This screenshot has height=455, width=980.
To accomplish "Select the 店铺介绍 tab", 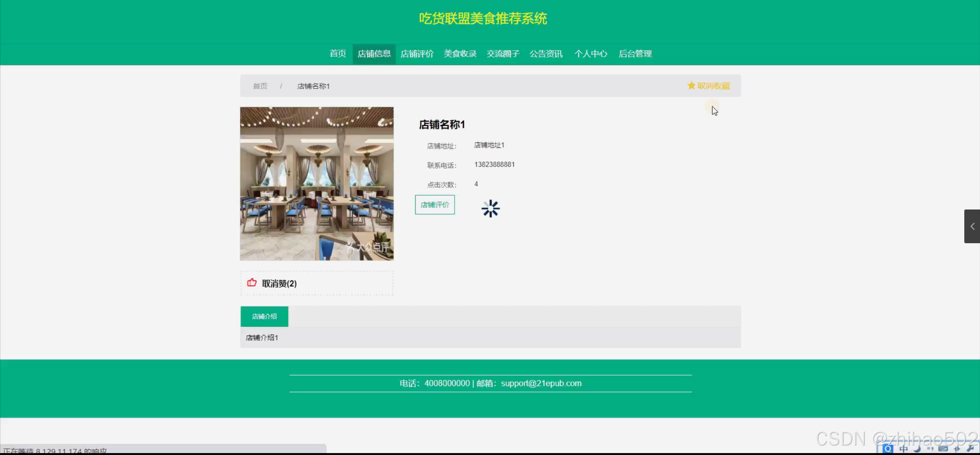I will (x=264, y=316).
